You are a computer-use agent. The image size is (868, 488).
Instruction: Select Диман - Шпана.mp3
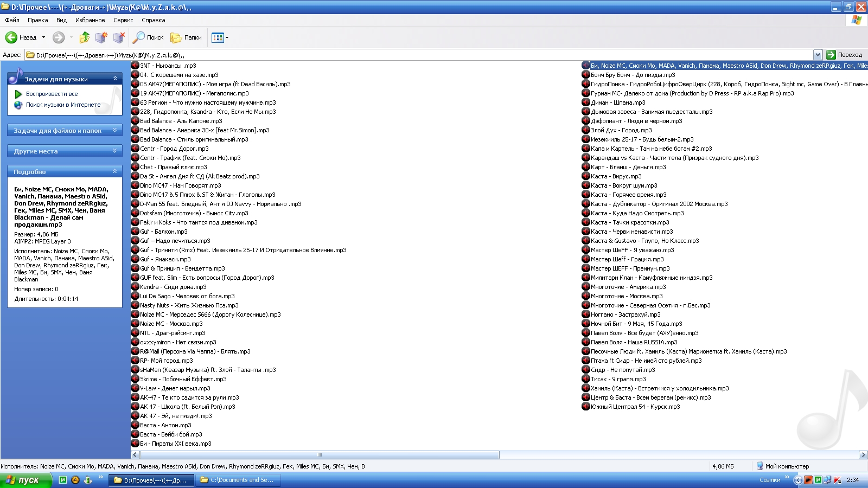(x=618, y=102)
